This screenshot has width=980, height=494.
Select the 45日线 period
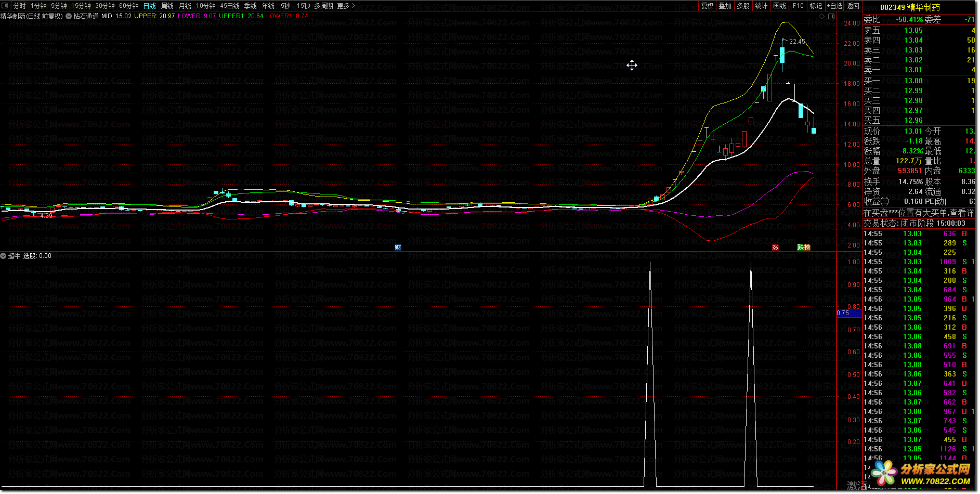(230, 6)
